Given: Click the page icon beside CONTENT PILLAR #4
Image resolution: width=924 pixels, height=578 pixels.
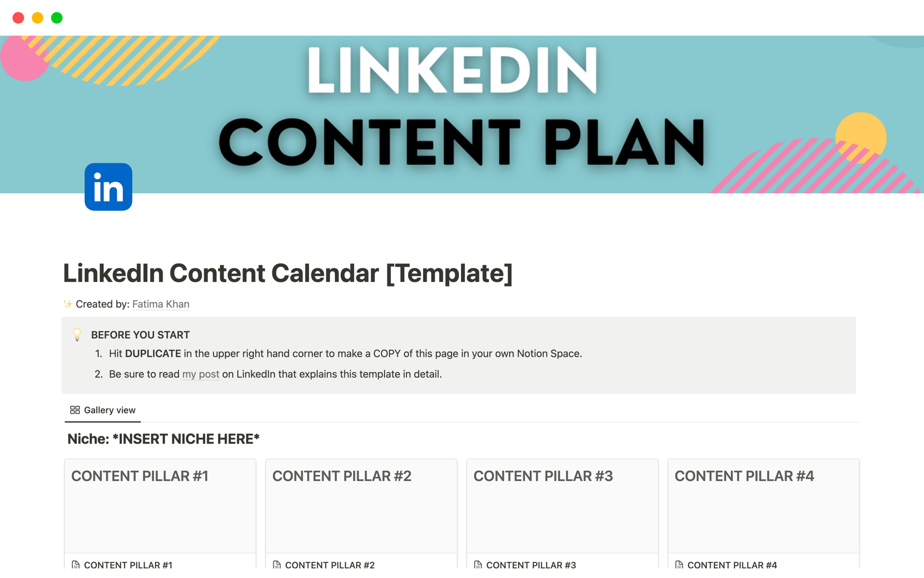Looking at the screenshot, I should point(679,565).
